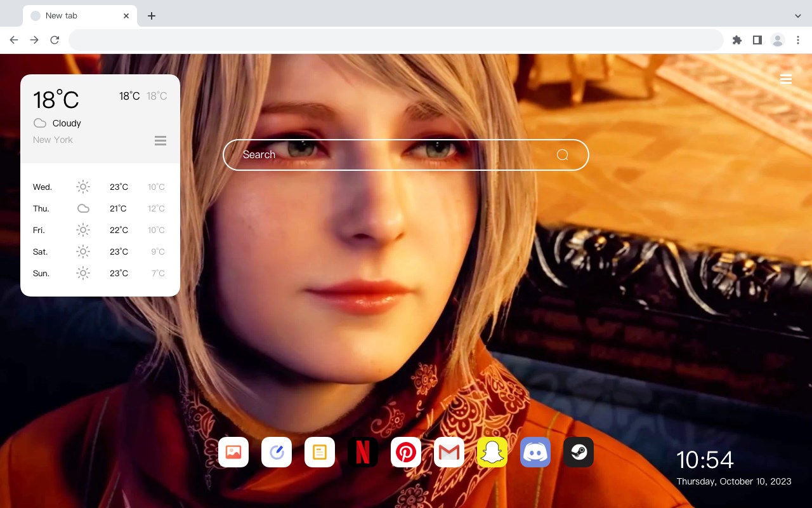Open the blue circular pencil shortcut icon
812x508 pixels.
tap(277, 452)
